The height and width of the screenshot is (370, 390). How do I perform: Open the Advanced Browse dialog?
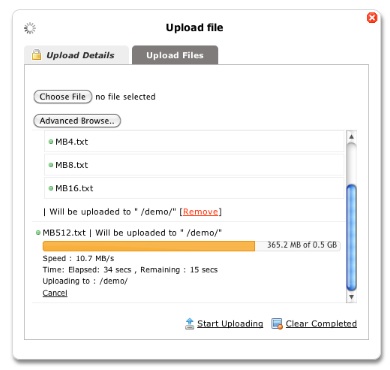click(x=77, y=121)
